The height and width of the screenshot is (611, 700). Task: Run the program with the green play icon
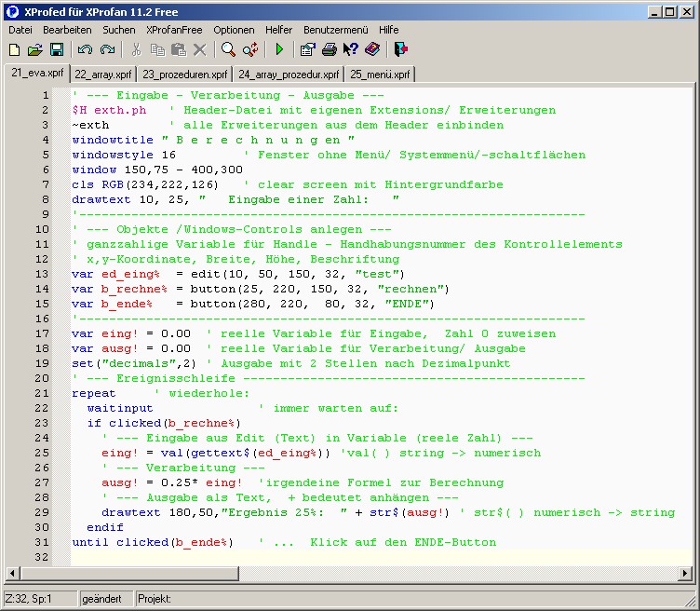[278, 49]
